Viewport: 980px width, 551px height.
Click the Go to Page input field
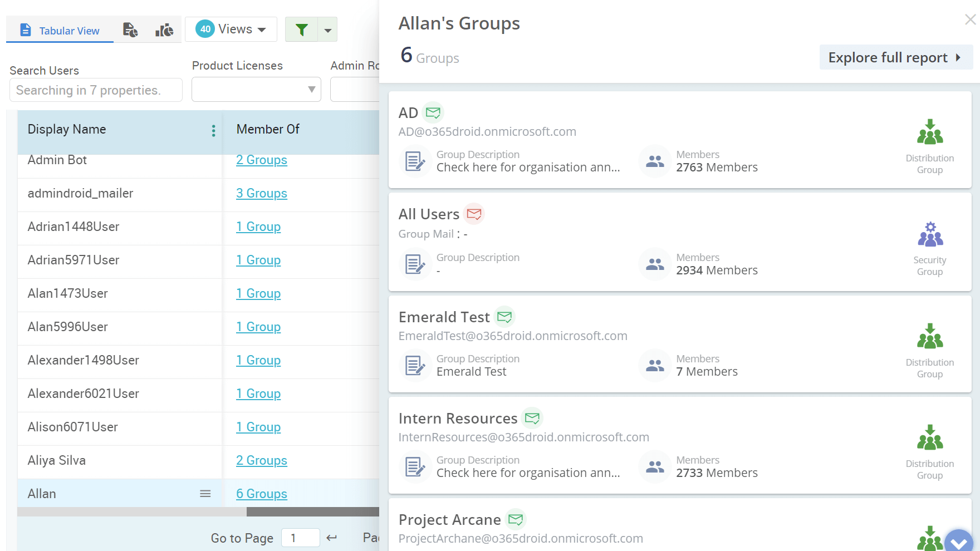point(300,538)
